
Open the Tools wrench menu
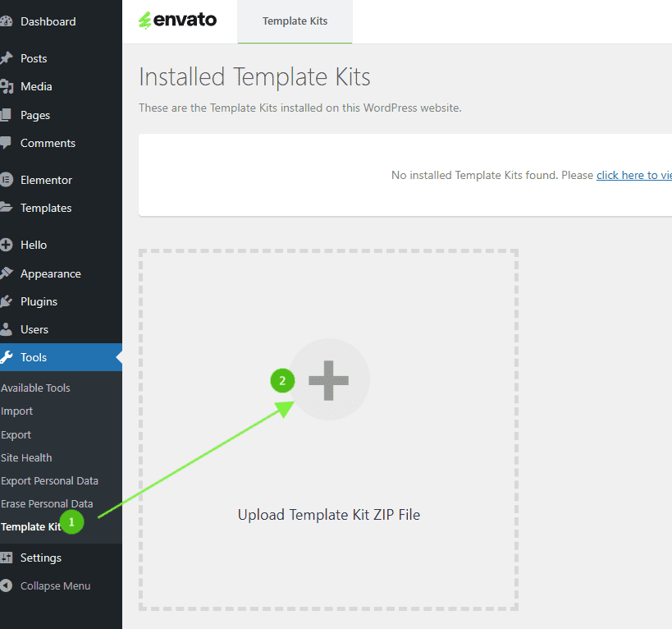pos(34,357)
